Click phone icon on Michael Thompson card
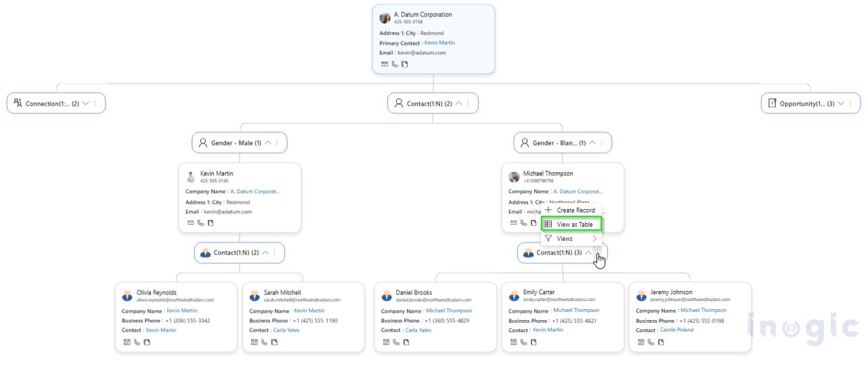The image size is (868, 366). 523,223
